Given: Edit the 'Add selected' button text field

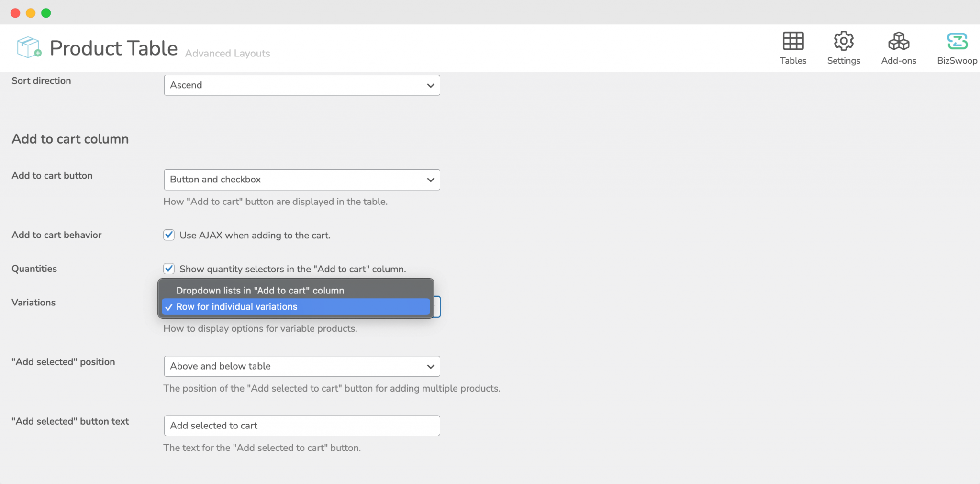Looking at the screenshot, I should tap(301, 425).
